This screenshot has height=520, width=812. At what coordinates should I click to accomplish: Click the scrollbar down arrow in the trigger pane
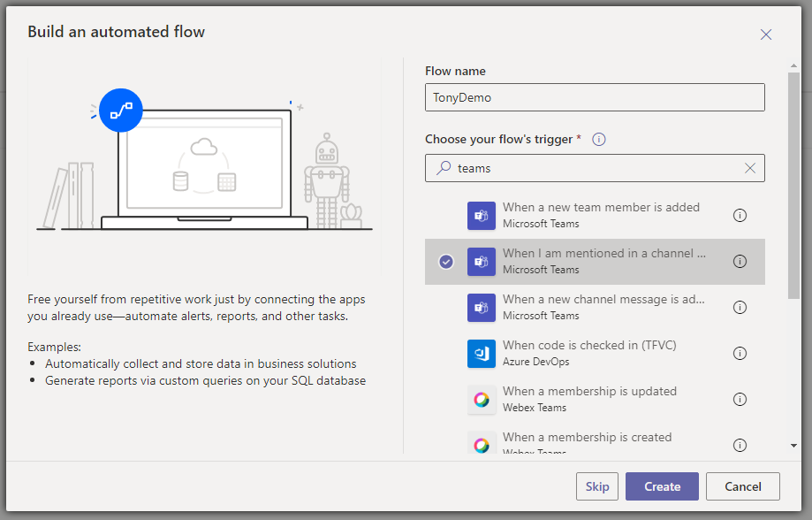pyautogui.click(x=793, y=446)
